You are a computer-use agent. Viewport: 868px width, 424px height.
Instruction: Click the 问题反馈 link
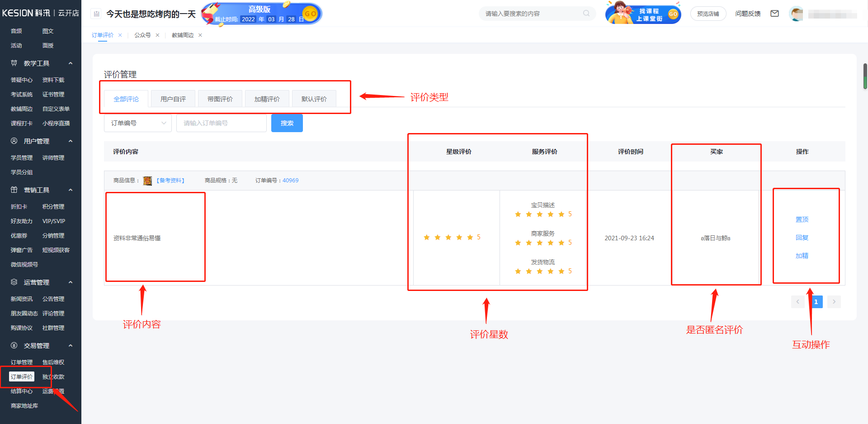point(748,14)
